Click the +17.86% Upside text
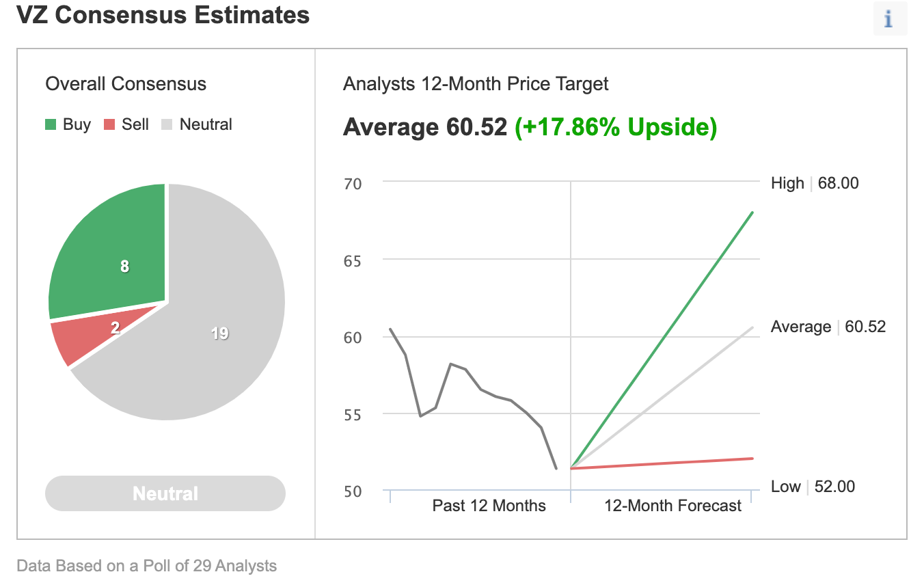The width and height of the screenshot is (924, 585). pyautogui.click(x=615, y=127)
